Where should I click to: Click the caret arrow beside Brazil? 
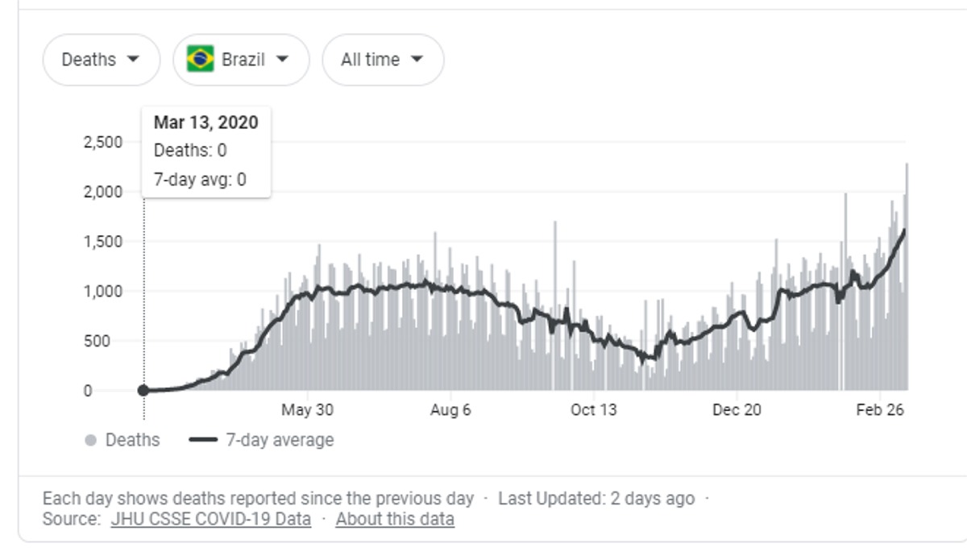point(282,60)
